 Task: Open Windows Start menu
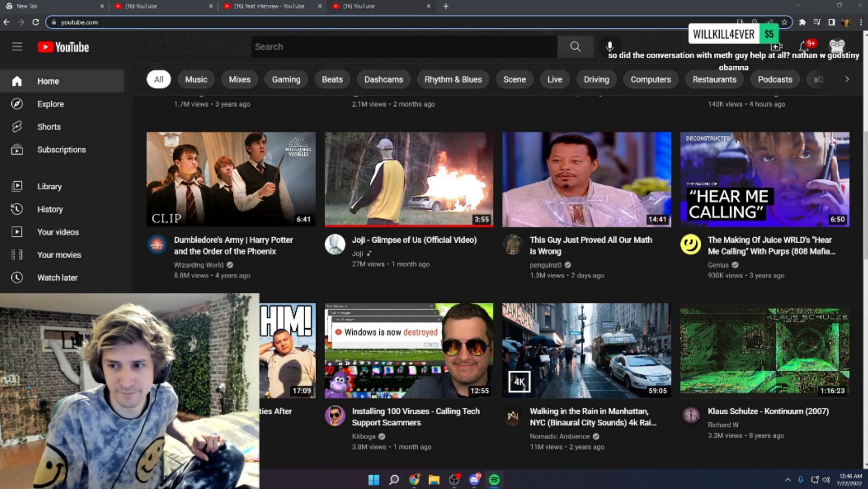[374, 480]
